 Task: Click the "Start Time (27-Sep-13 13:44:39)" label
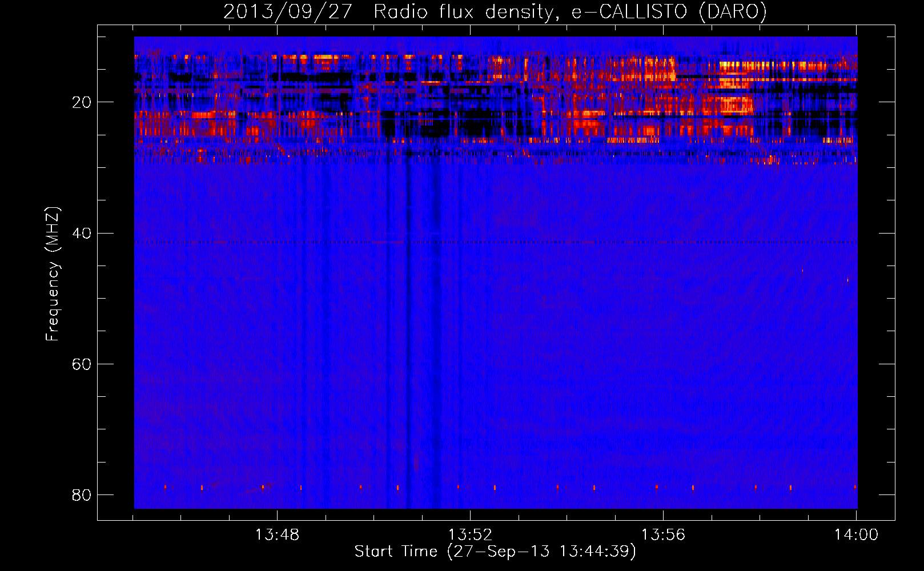pos(495,552)
